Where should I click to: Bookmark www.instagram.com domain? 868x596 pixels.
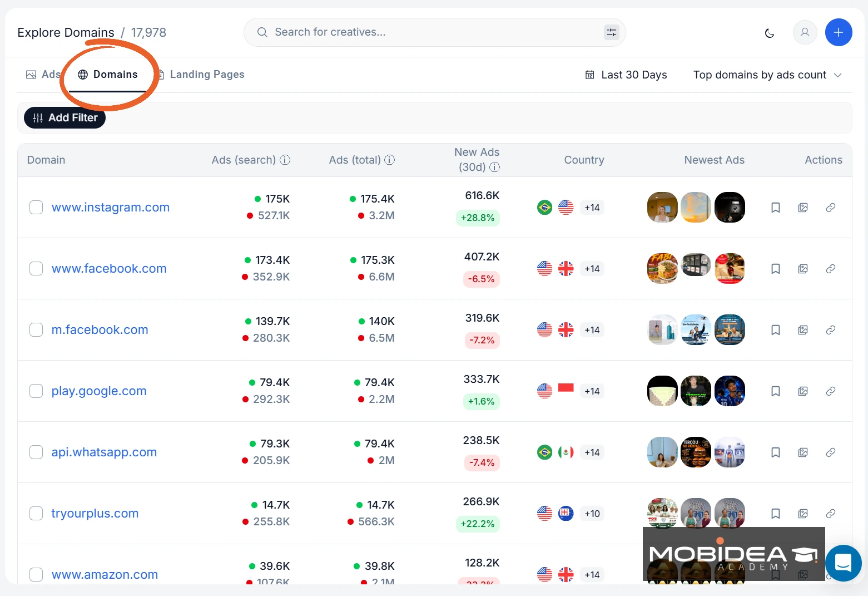click(x=776, y=208)
